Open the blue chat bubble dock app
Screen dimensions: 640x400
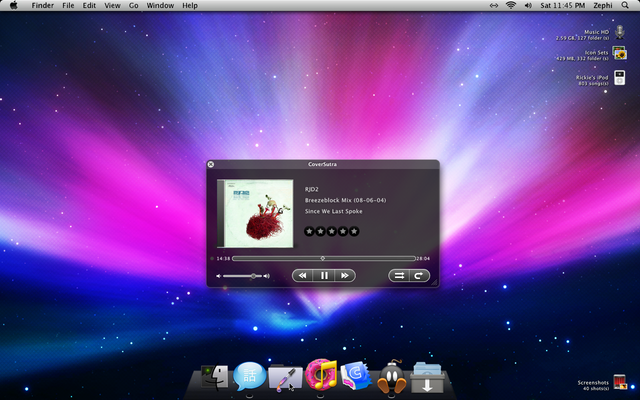(249, 376)
